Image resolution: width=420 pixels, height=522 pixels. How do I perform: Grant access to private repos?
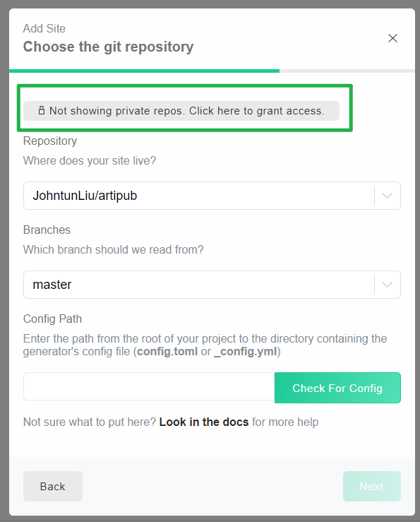tap(181, 111)
